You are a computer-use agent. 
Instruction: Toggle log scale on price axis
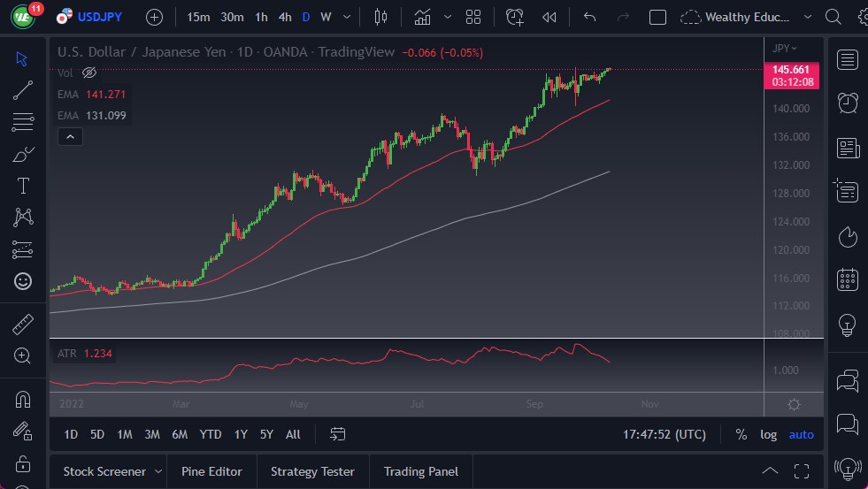click(x=768, y=434)
